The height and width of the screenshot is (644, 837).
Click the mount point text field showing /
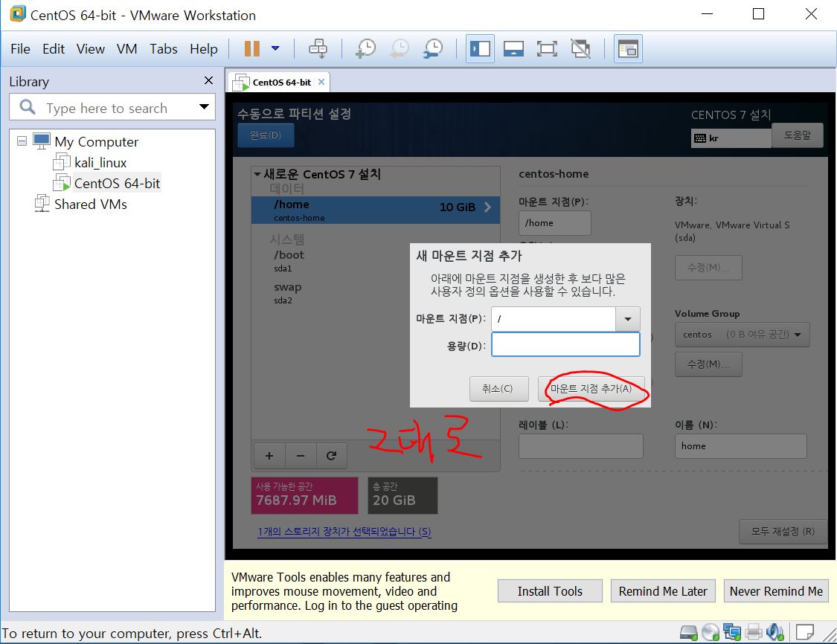(x=554, y=319)
